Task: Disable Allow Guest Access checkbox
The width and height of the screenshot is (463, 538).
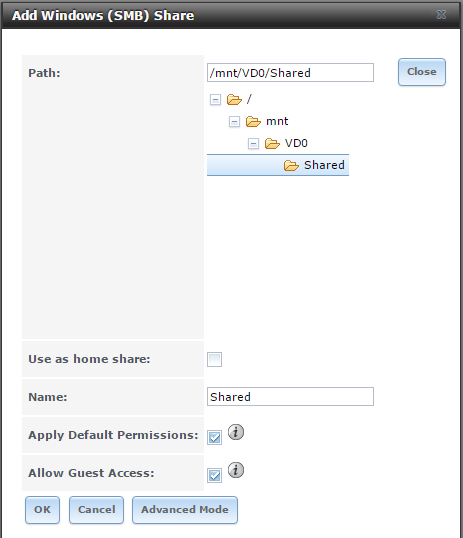Action: point(215,476)
